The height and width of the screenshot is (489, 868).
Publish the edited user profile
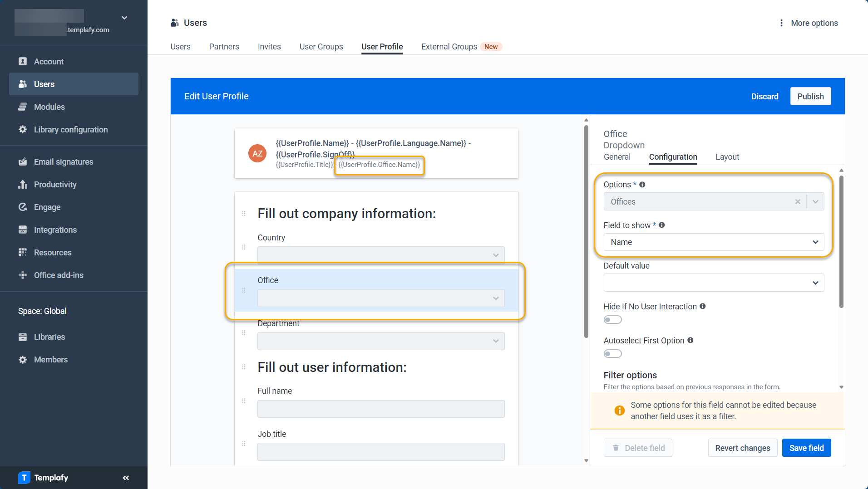(x=810, y=96)
